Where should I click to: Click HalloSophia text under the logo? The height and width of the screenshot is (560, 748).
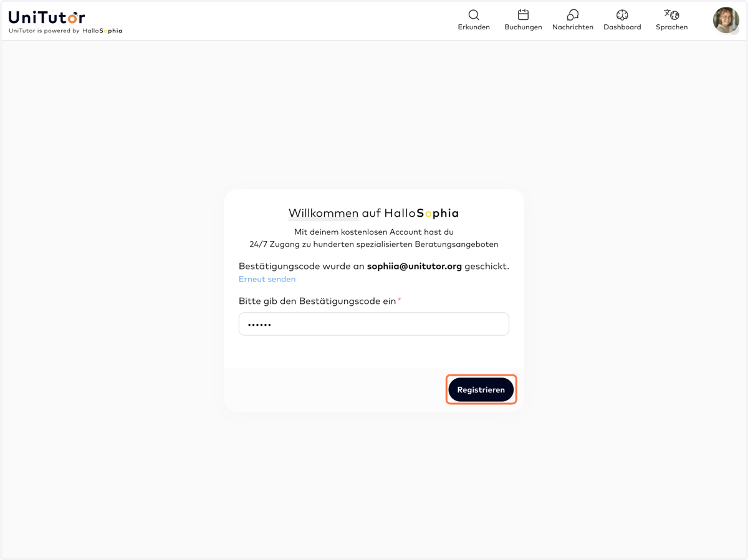(x=102, y=31)
